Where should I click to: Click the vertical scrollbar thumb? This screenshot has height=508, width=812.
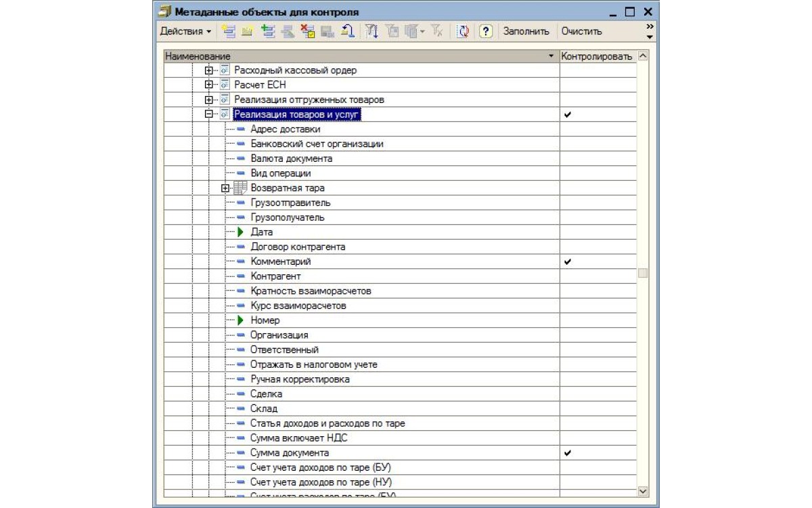point(643,273)
